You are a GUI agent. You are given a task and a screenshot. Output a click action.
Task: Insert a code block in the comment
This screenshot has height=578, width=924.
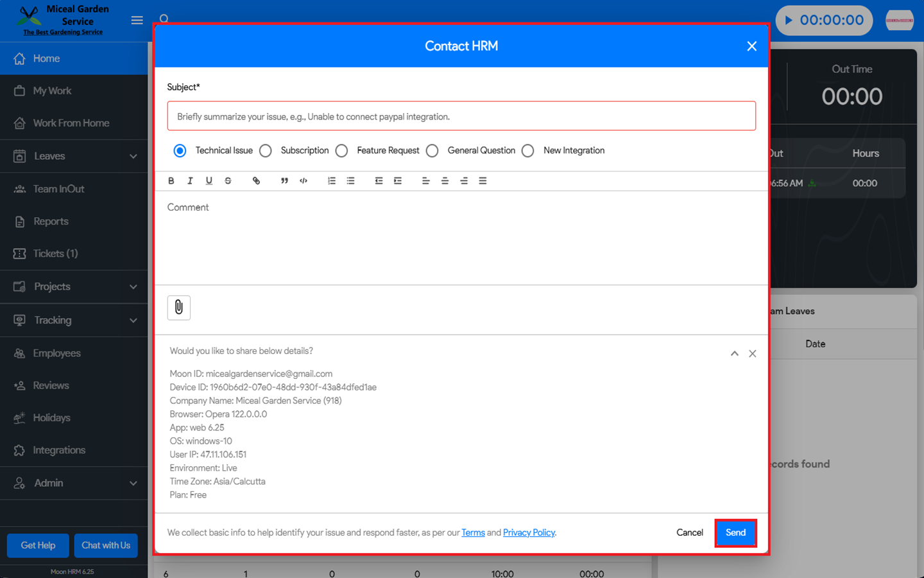[x=304, y=181]
